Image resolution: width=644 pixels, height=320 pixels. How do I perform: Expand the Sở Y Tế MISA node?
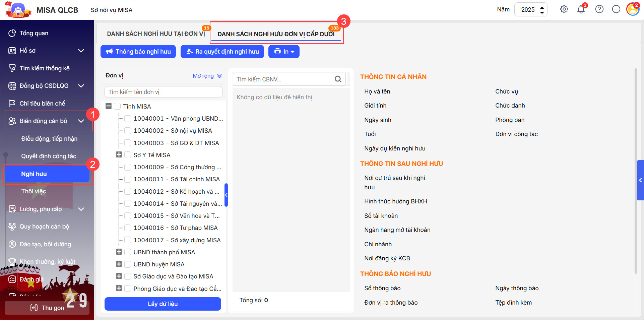click(119, 155)
